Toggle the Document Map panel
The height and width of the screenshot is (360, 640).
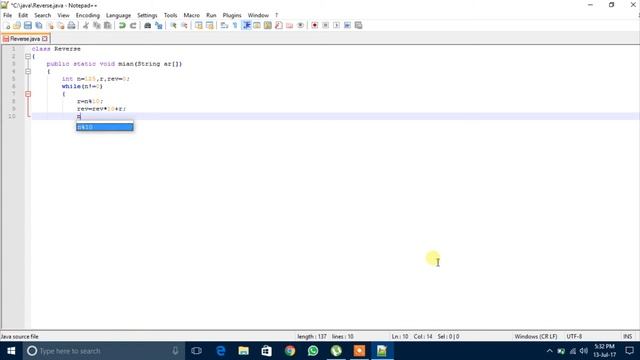point(268,25)
